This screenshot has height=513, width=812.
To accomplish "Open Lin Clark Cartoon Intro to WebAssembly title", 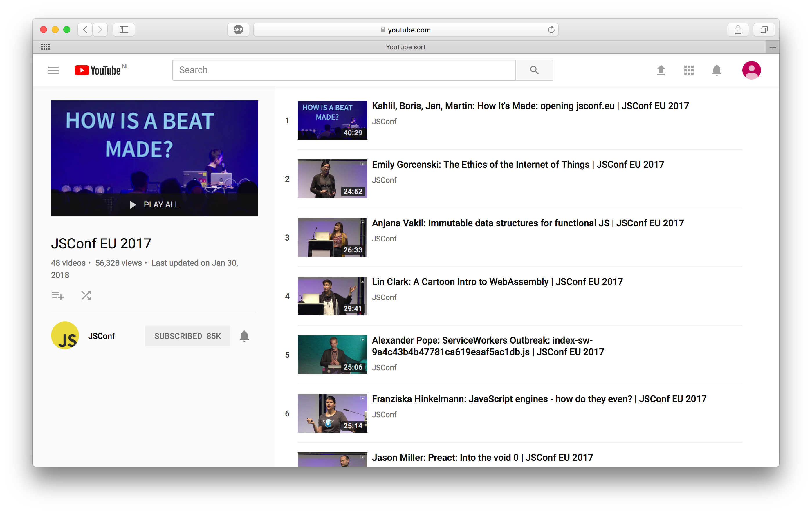I will (497, 282).
